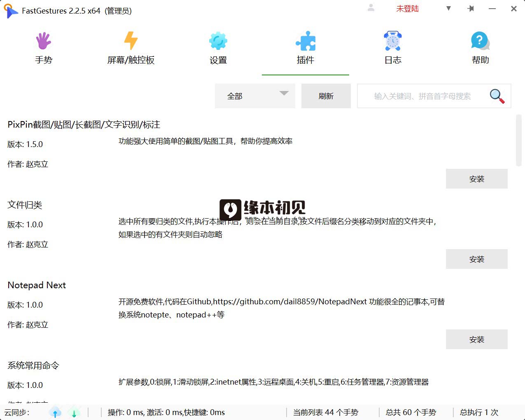The width and height of the screenshot is (525, 420).
Task: Click 版本: 1.0.0 under 文件归类
Action: tap(25, 224)
